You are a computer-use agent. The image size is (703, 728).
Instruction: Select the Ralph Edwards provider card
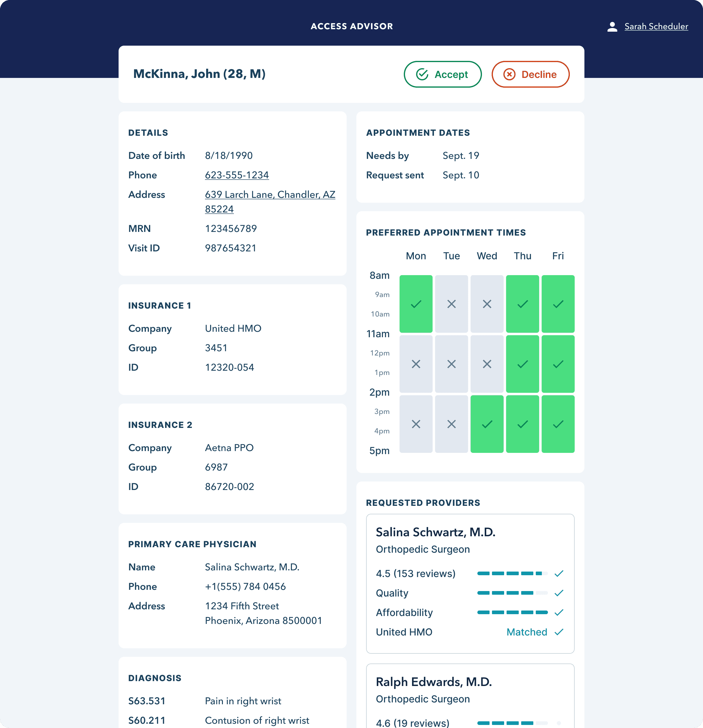point(469,695)
